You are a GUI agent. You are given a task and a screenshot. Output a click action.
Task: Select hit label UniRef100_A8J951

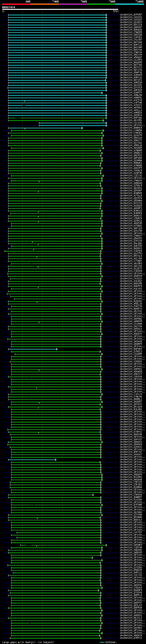tap(131, 120)
